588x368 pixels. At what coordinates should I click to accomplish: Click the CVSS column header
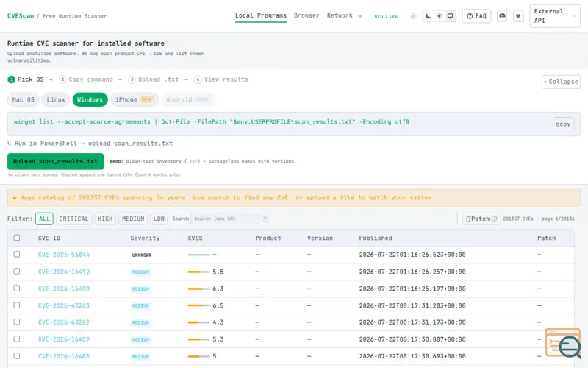click(195, 238)
